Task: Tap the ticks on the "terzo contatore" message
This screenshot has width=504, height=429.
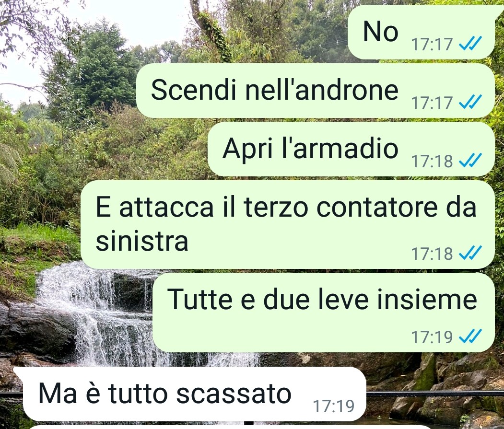Action: (x=470, y=253)
